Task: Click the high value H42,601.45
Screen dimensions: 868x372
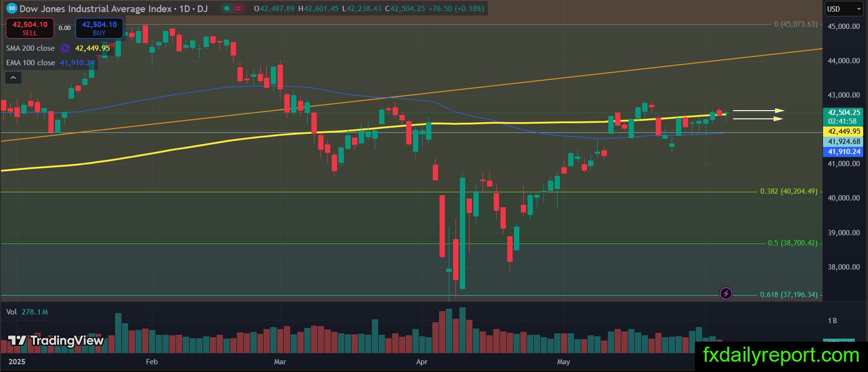Action: click(x=318, y=9)
